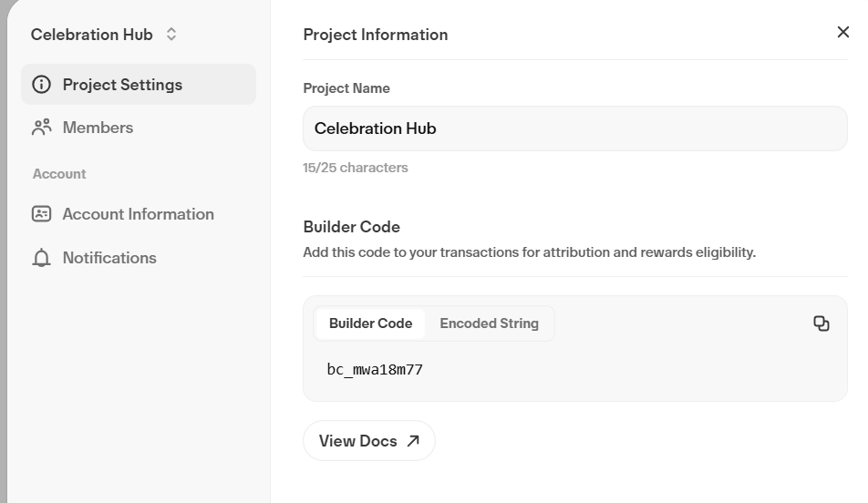Screen dimensions: 868x503
Task: Click the arrow icon inside View Docs
Action: click(413, 441)
